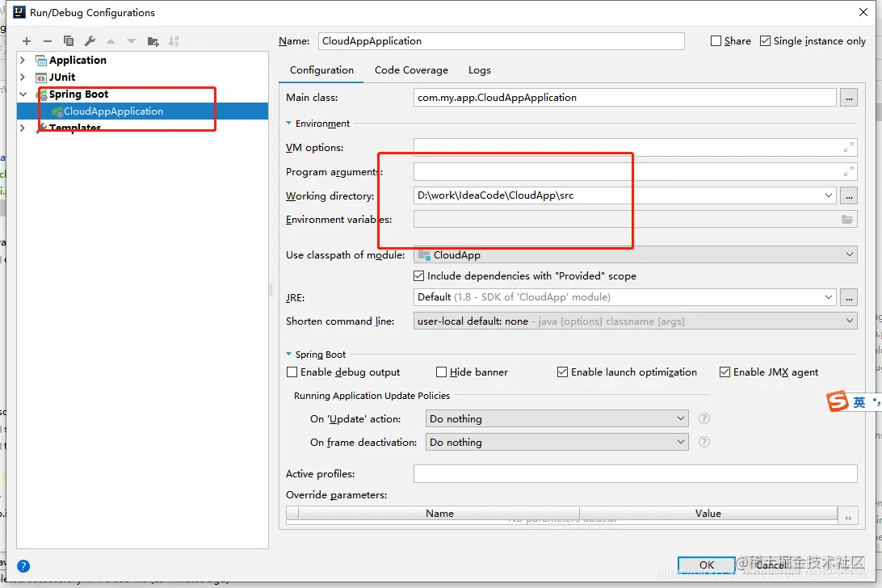Create a new folder with the folder icon
Image resolution: width=882 pixels, height=588 pixels.
pos(153,41)
